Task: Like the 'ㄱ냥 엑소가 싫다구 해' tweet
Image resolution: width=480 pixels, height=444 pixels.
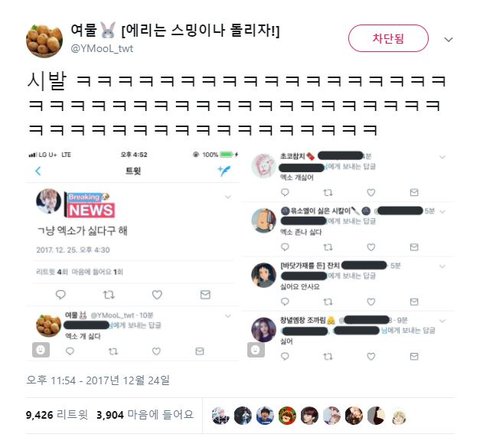Action: (157, 294)
